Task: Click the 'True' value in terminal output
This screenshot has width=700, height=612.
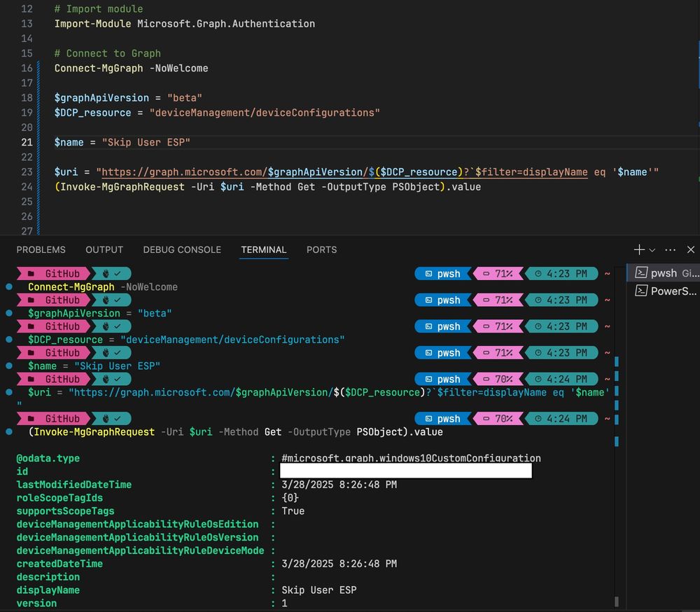Action: 293,511
